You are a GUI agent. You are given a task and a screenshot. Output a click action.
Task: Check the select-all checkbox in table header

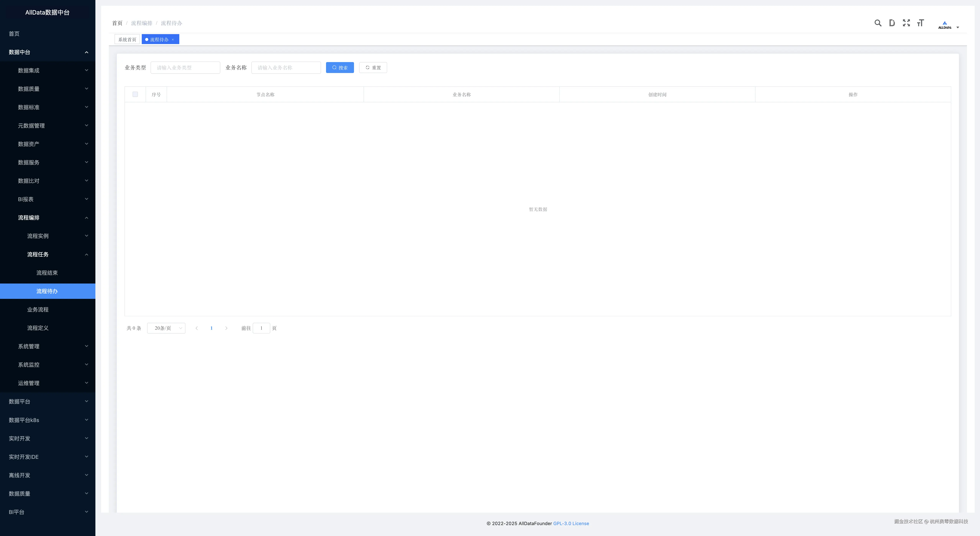[135, 94]
